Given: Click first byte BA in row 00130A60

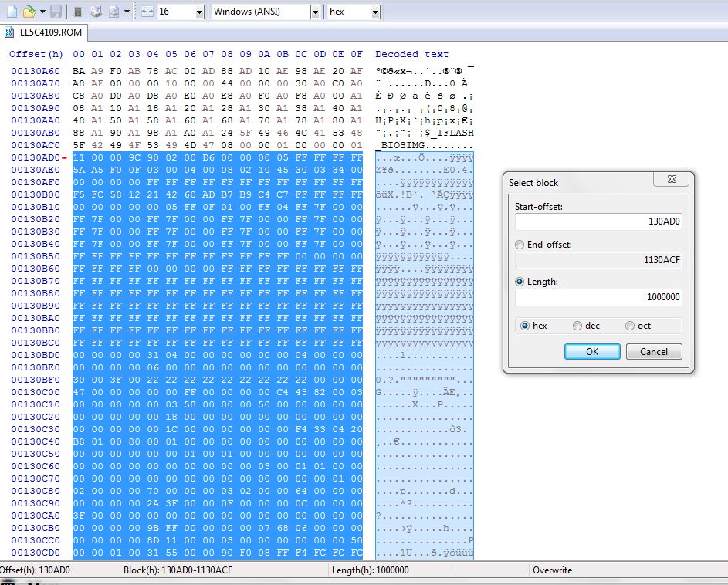Looking at the screenshot, I should tap(79, 71).
